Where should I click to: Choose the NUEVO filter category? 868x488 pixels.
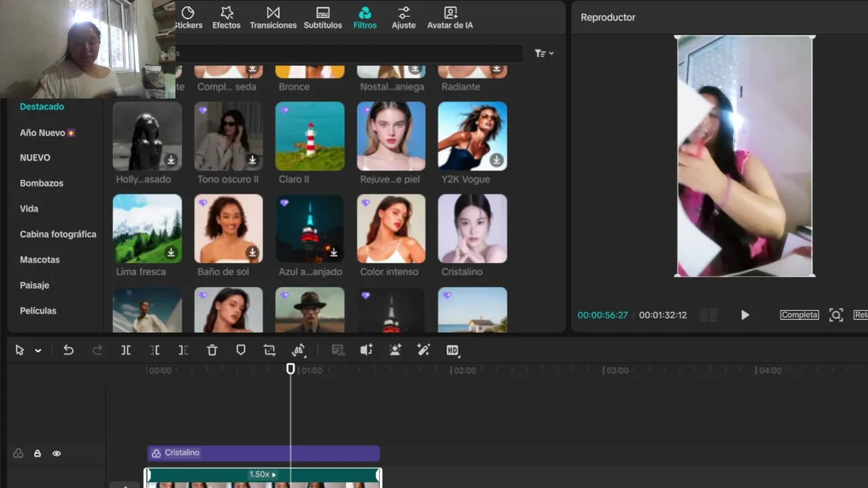[35, 157]
